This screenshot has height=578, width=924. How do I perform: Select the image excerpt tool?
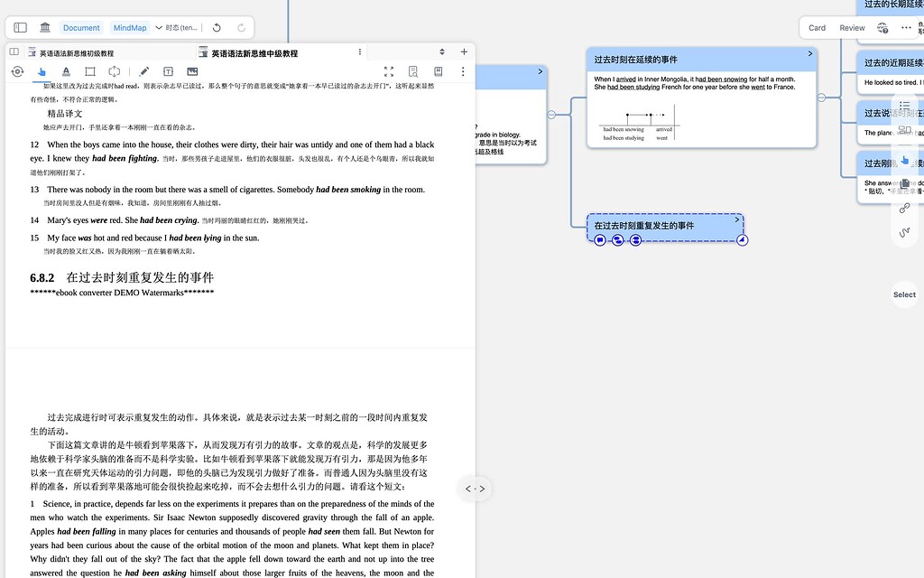(192, 71)
